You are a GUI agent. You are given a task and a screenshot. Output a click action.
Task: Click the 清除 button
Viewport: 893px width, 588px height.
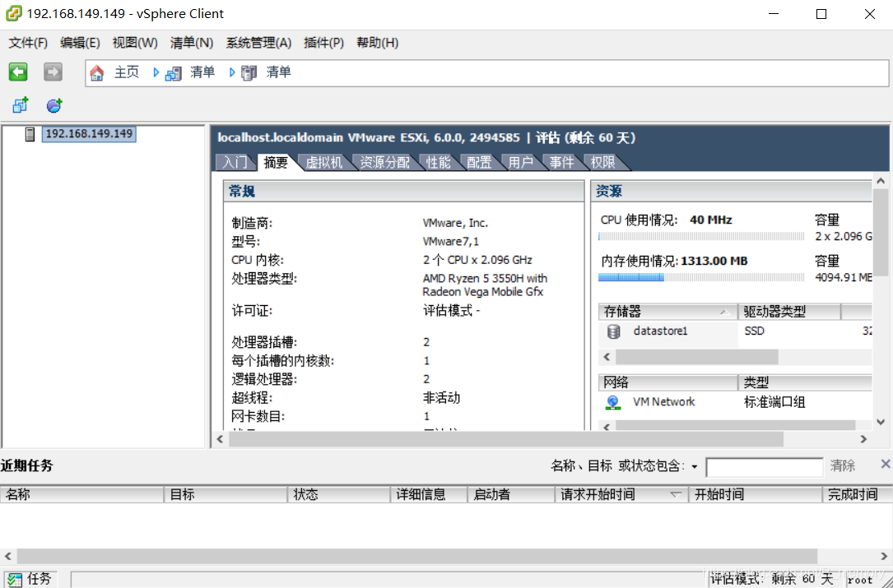click(843, 465)
